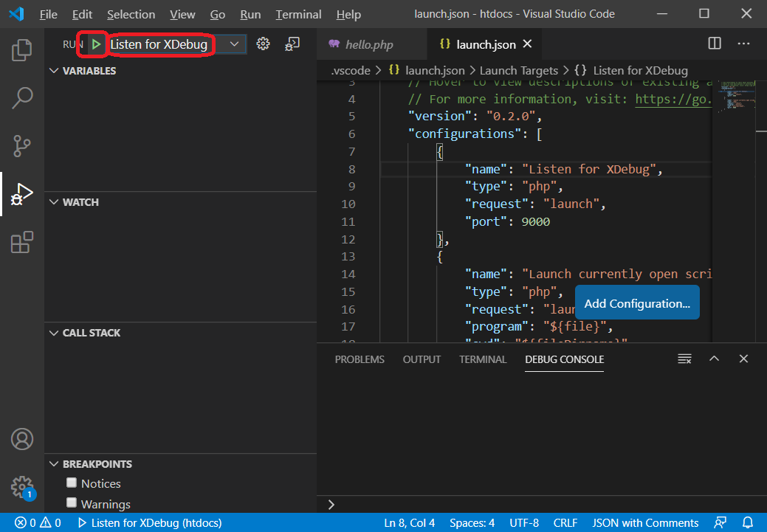The height and width of the screenshot is (532, 767).
Task: Split the editor to the right
Action: coord(715,44)
